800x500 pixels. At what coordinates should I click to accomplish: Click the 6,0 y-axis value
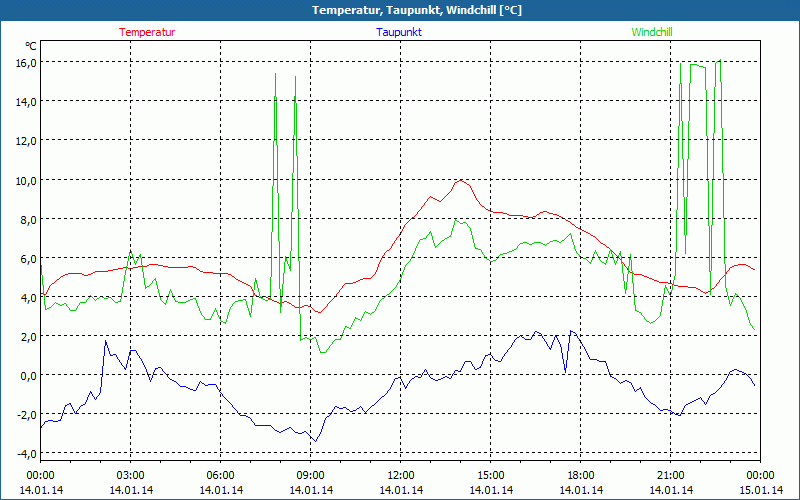click(29, 259)
